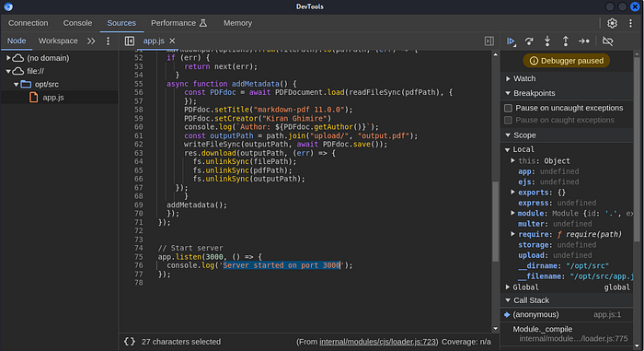Viewport: 644px width, 351px height.
Task: Open app.js:1 location link
Action: click(607, 314)
